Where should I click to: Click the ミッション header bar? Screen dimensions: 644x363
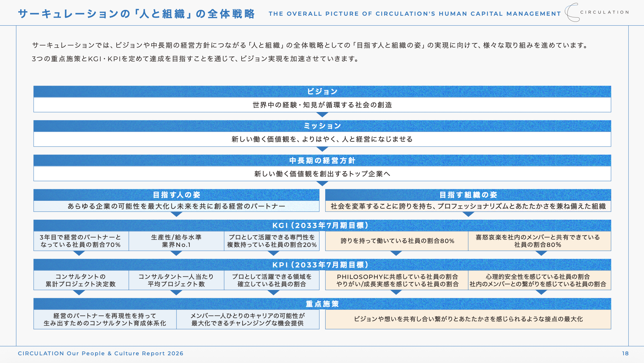(322, 126)
